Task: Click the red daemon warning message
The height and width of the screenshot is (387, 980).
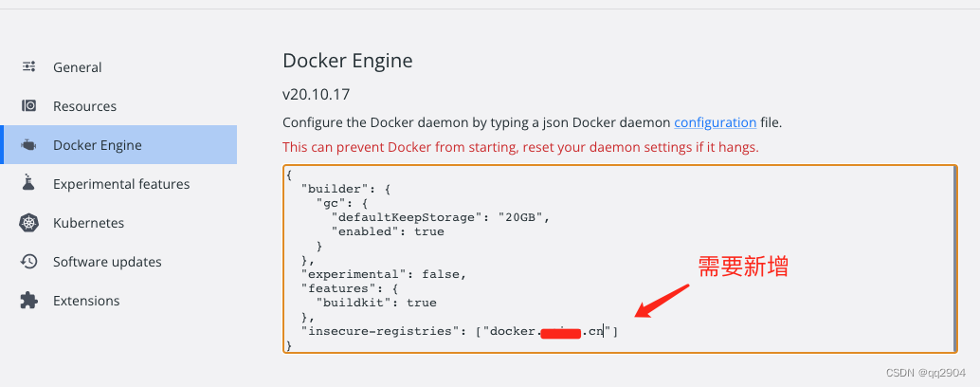Action: [520, 148]
